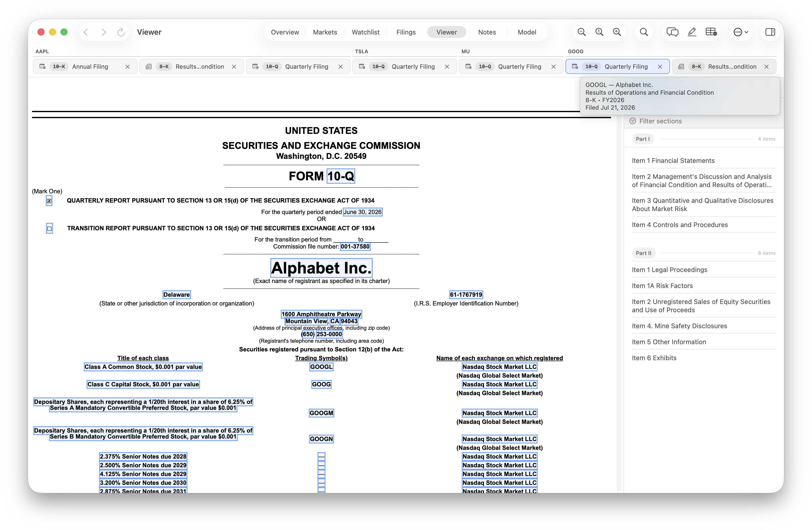Open the search magnifier tool

tap(644, 32)
